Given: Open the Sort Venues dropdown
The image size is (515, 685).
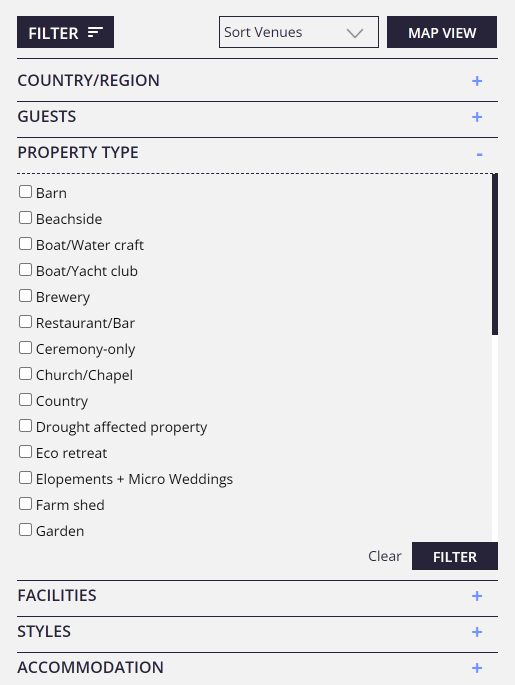Looking at the screenshot, I should coord(299,32).
